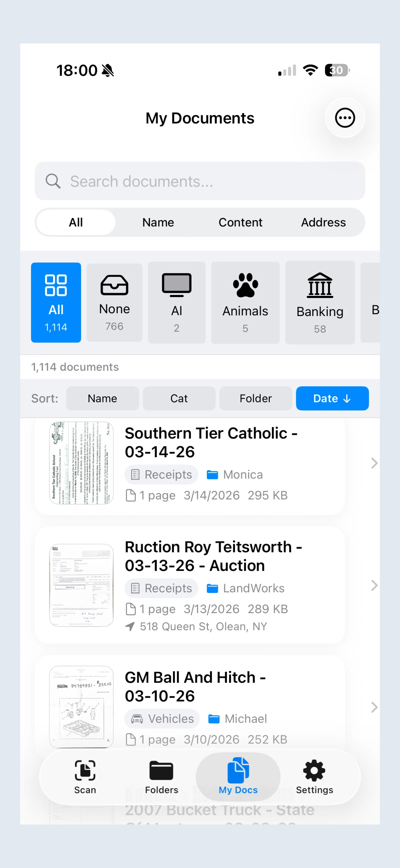Tap the title 'Southern Tier Catholic - 03-14-26'
Image resolution: width=400 pixels, height=868 pixels.
tap(211, 442)
